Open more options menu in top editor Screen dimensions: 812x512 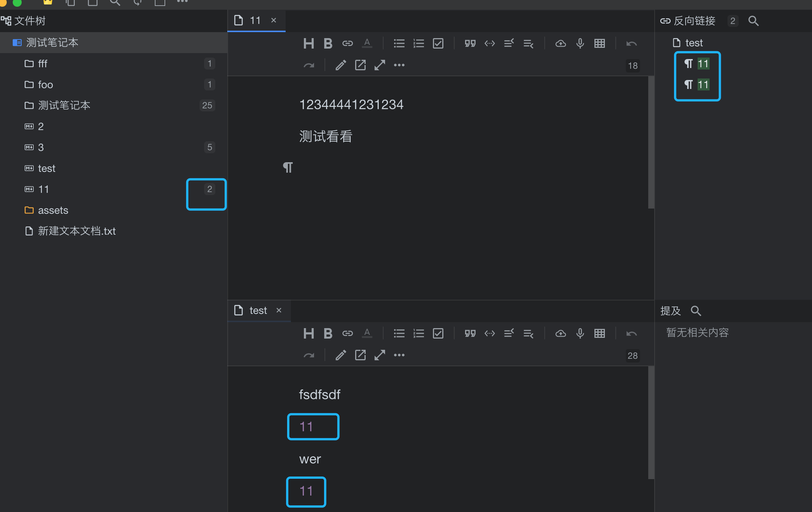point(399,65)
